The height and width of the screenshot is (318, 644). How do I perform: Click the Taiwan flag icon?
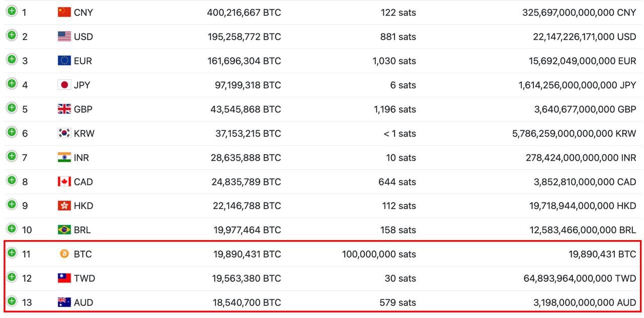pyautogui.click(x=64, y=278)
